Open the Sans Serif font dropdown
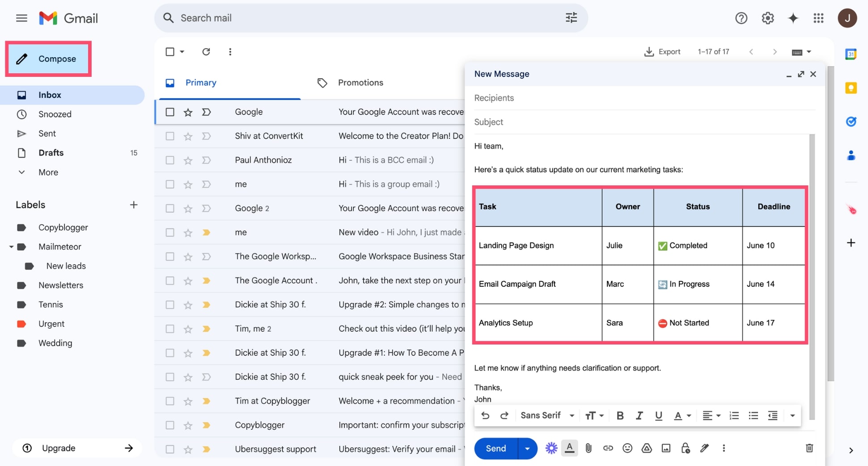The height and width of the screenshot is (466, 868). pos(547,416)
